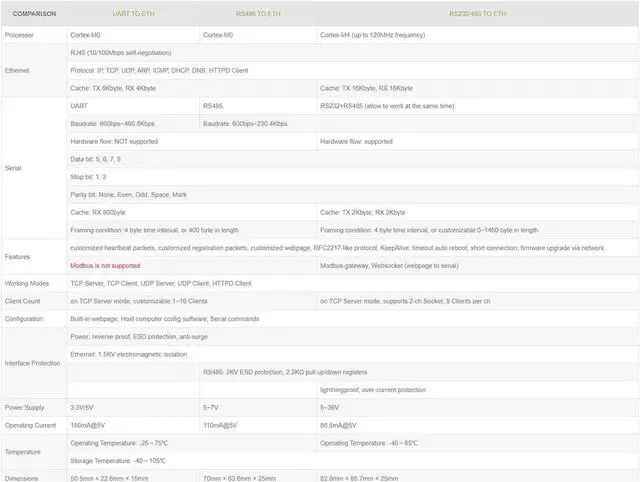Click the 86.5mA@5V operating current cell

[477, 426]
